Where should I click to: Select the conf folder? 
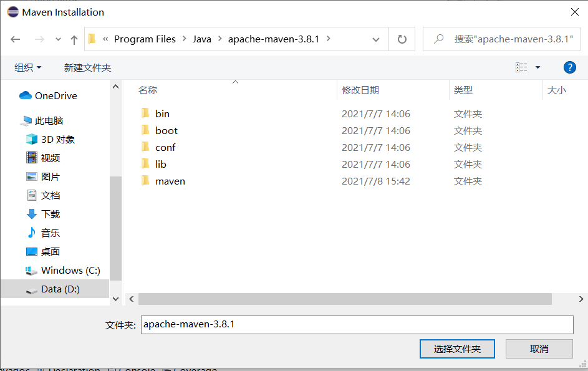[x=165, y=147]
